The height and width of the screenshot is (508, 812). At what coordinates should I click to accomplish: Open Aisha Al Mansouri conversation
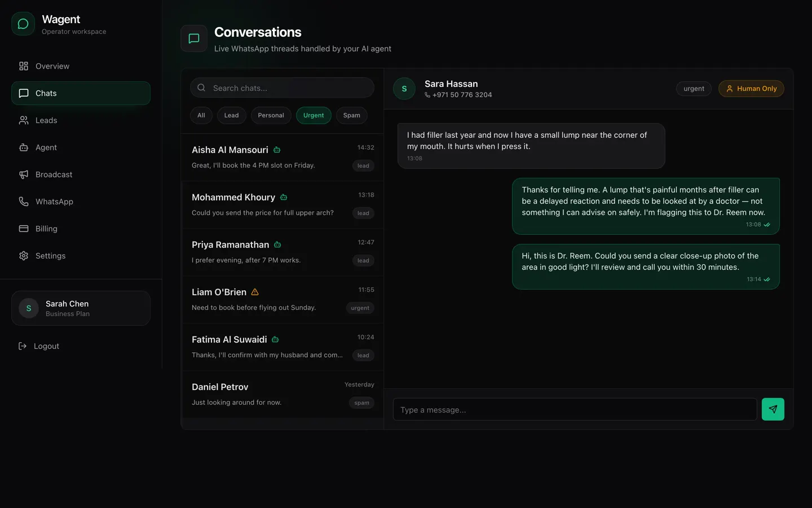pos(282,157)
